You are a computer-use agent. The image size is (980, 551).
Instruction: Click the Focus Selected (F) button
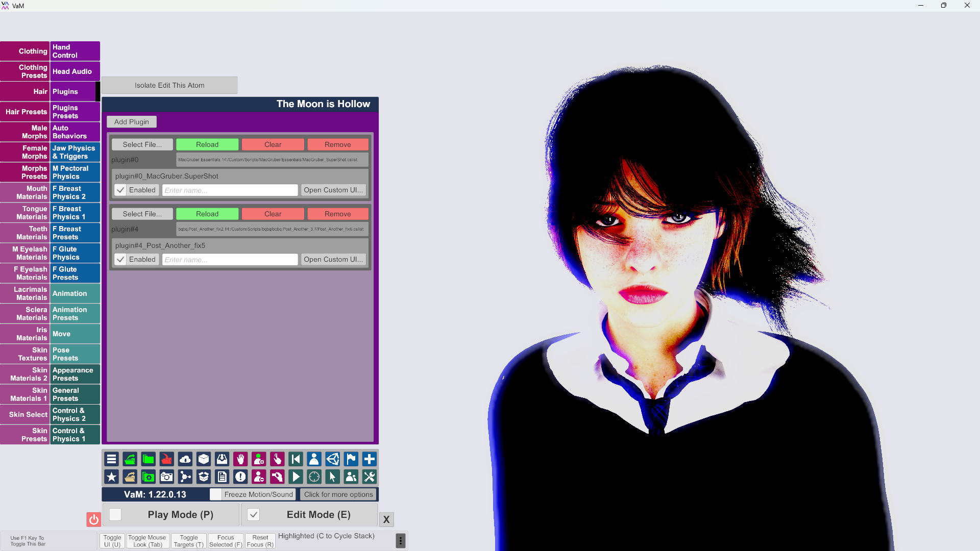pos(226,541)
